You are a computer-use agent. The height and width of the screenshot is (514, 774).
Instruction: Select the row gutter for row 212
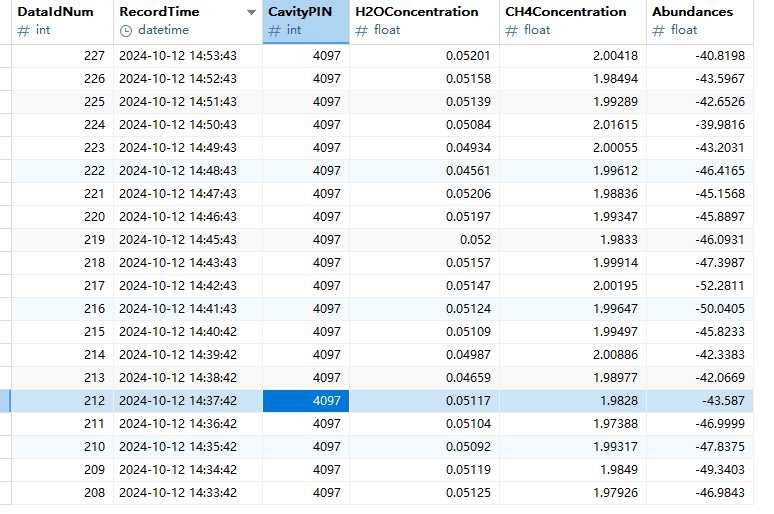6,401
